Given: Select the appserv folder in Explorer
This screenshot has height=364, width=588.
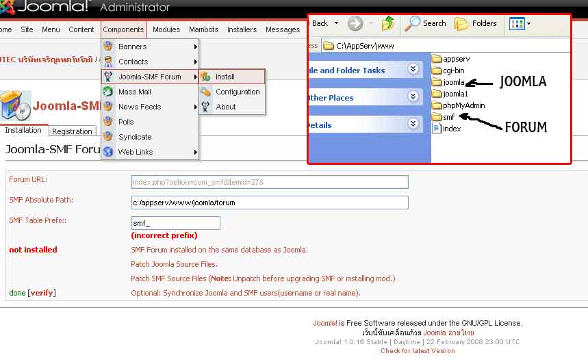Looking at the screenshot, I should coord(450,59).
